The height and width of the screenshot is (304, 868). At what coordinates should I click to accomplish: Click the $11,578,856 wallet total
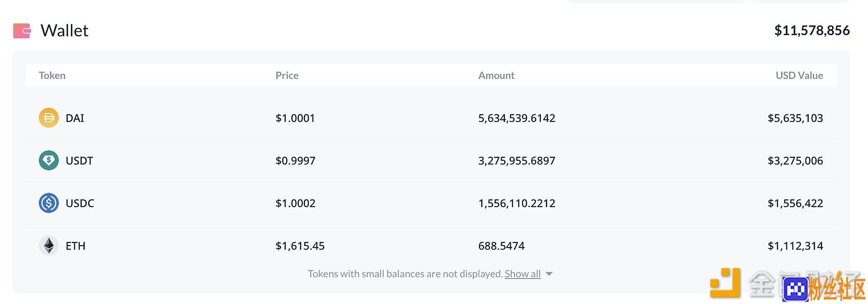coord(812,30)
